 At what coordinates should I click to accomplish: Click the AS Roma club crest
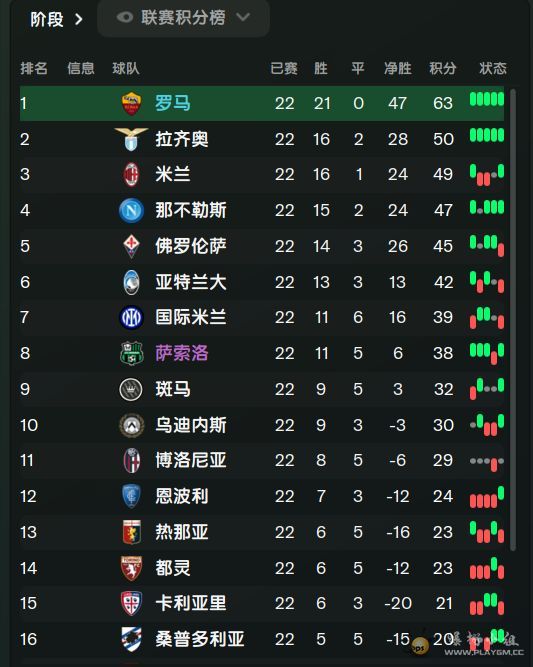point(131,103)
